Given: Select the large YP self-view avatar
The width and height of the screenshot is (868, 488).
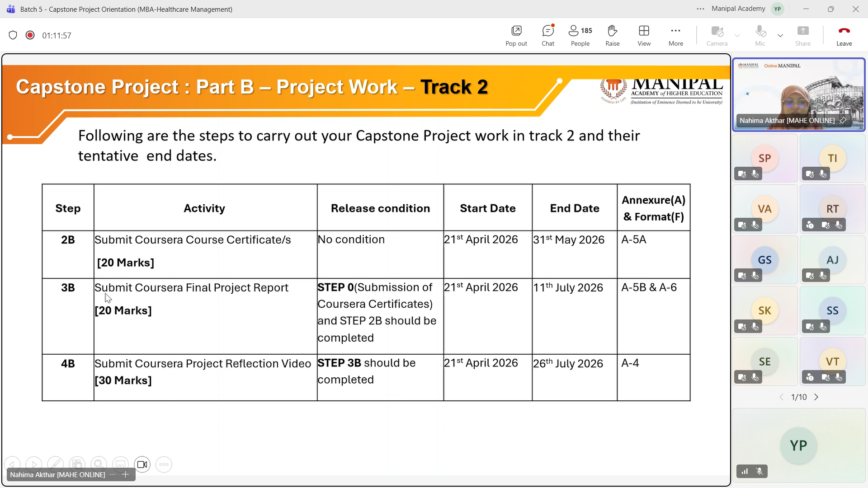Looking at the screenshot, I should click(x=798, y=446).
